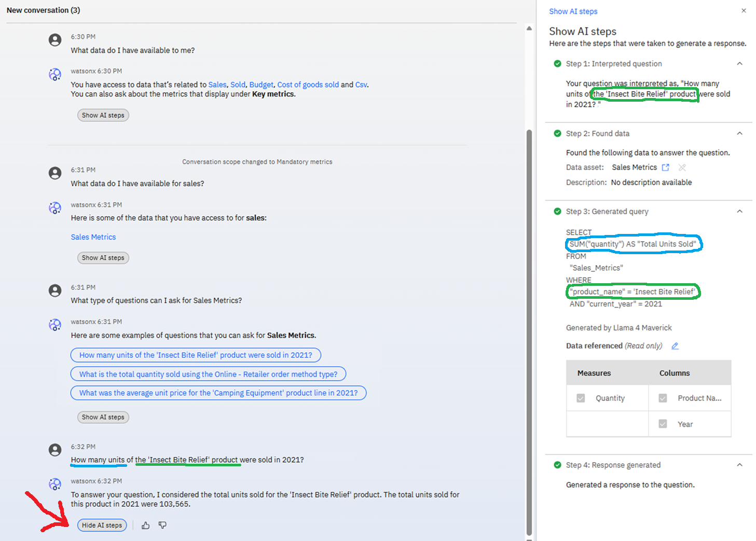Click the green check for Step 4
This screenshot has width=756, height=541.
coord(557,465)
